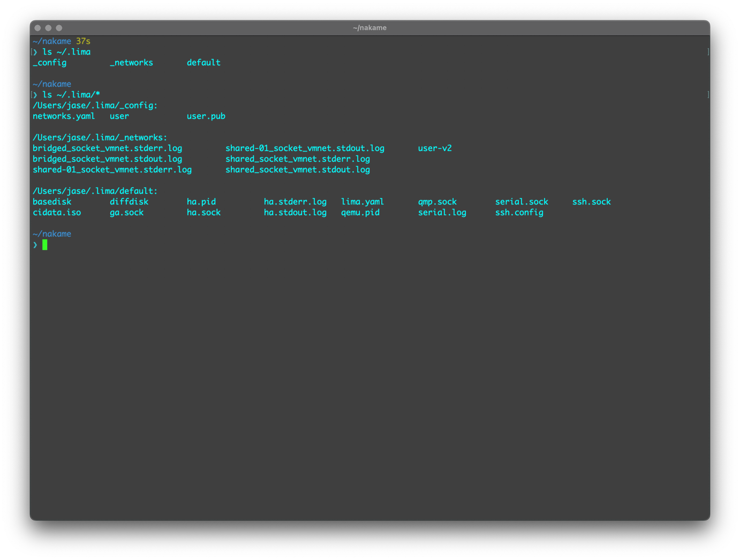Click the ha.stderr.log file name
The width and height of the screenshot is (740, 560).
point(295,202)
